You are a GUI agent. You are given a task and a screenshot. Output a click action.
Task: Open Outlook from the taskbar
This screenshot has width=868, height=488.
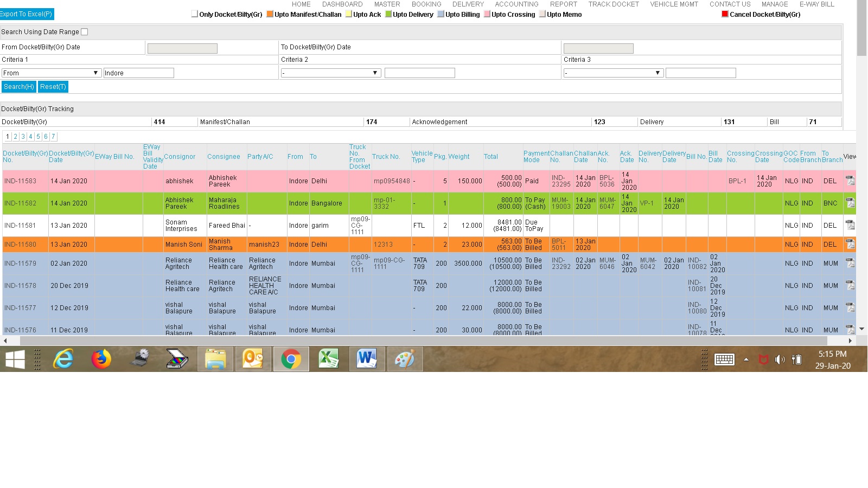point(253,359)
